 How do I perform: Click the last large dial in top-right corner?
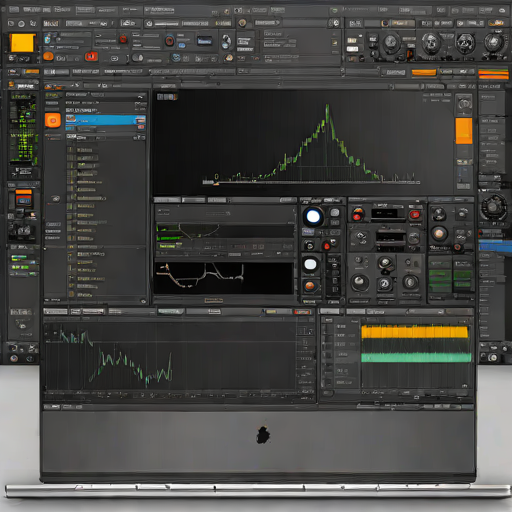pos(494,43)
